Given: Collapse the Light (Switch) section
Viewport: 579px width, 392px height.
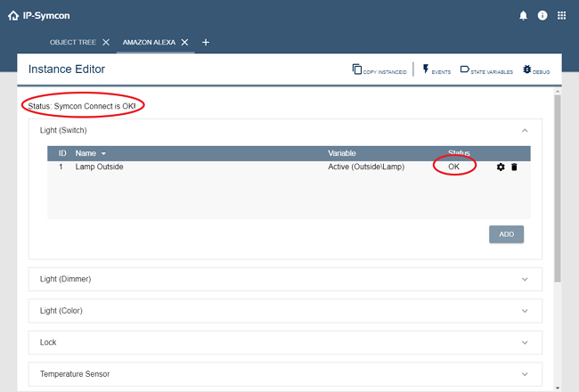Looking at the screenshot, I should [524, 130].
